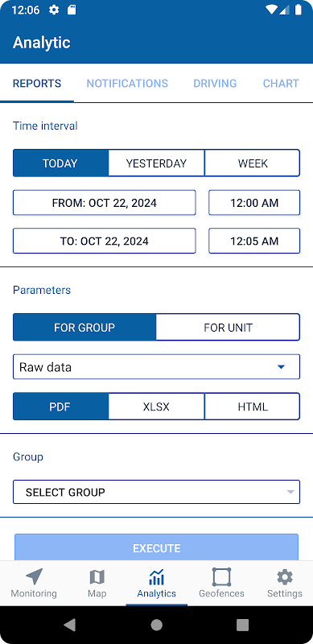The width and height of the screenshot is (313, 644).
Task: Tap the Android back triangle button
Action: [70, 625]
